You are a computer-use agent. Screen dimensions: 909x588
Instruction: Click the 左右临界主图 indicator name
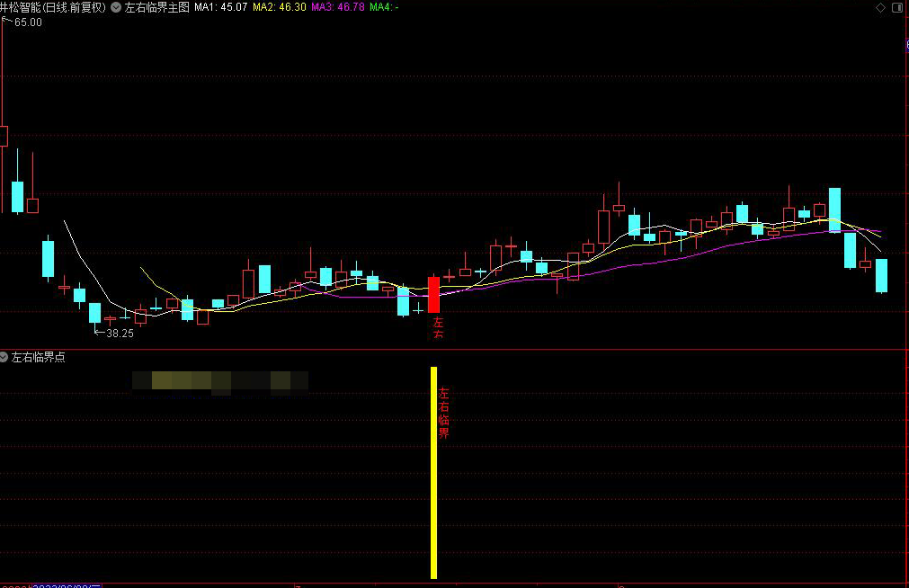(x=156, y=7)
